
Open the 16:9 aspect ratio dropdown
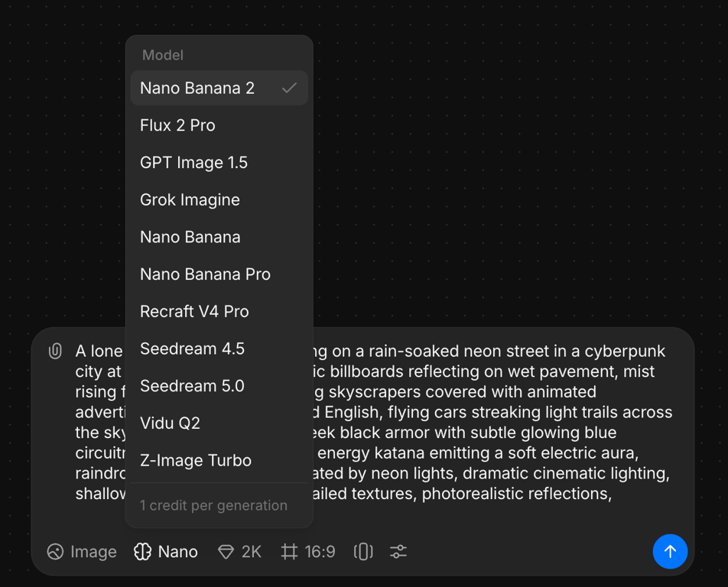(x=308, y=552)
